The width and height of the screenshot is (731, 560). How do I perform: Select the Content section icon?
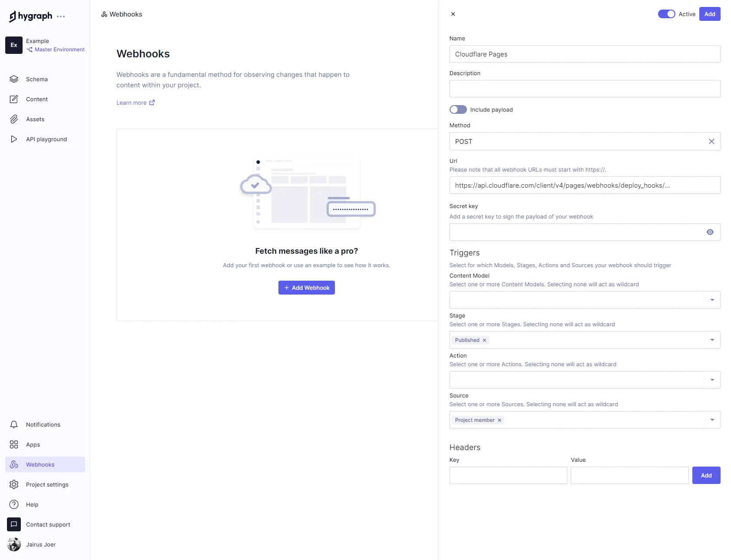coord(14,99)
